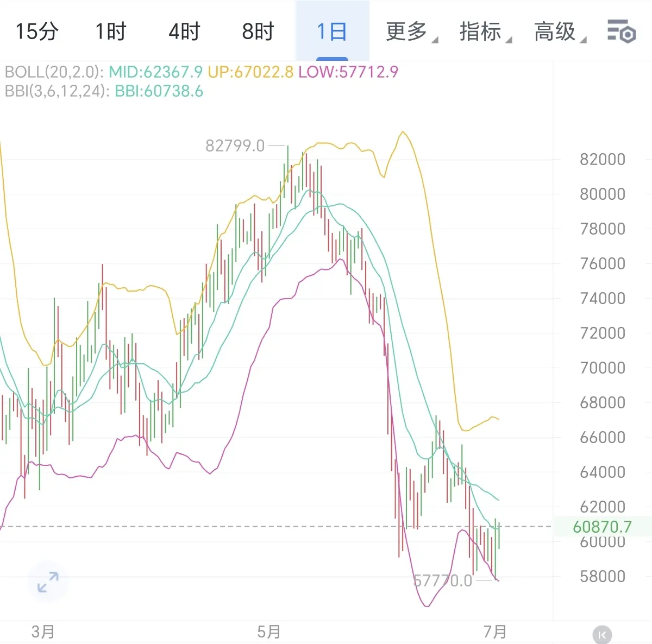This screenshot has height=644, width=652.
Task: Click the 66000 price axis label
Action: [602, 437]
